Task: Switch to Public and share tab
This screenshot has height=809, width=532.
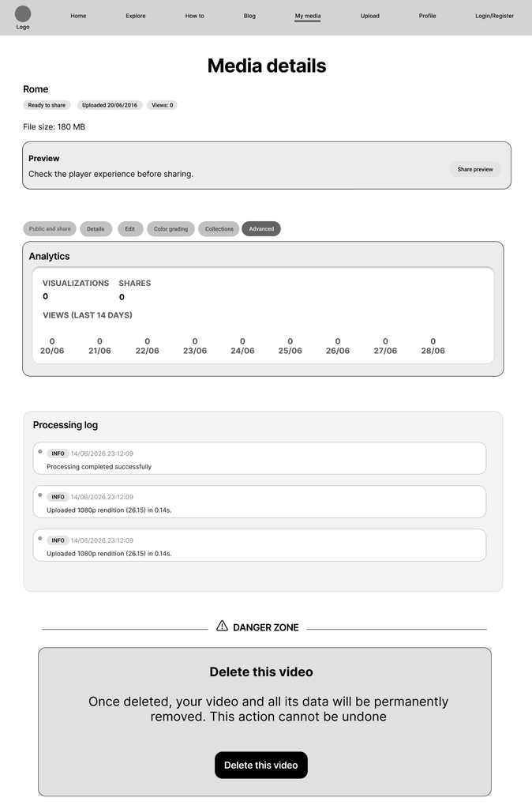Action: click(50, 228)
